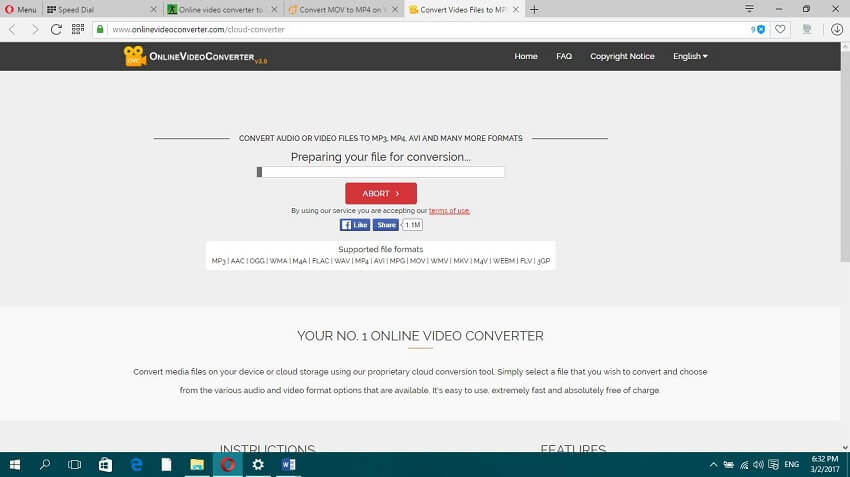Switch ENG input language indicator

[x=791, y=465]
